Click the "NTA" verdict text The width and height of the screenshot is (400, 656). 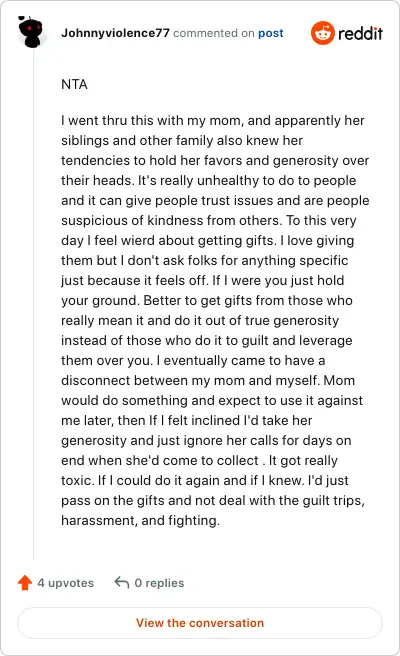[x=74, y=85]
